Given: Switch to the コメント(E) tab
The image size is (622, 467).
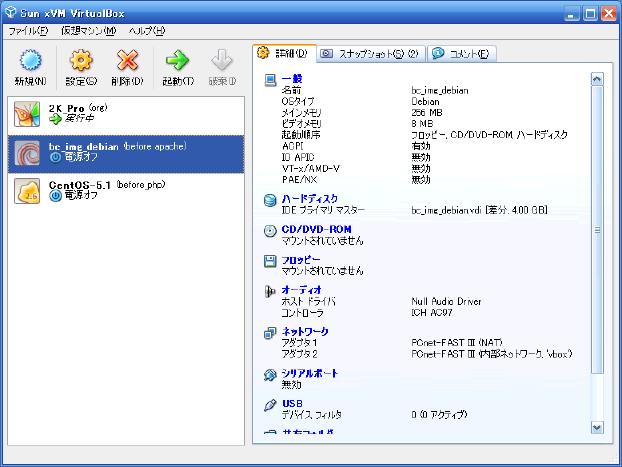Looking at the screenshot, I should 462,54.
